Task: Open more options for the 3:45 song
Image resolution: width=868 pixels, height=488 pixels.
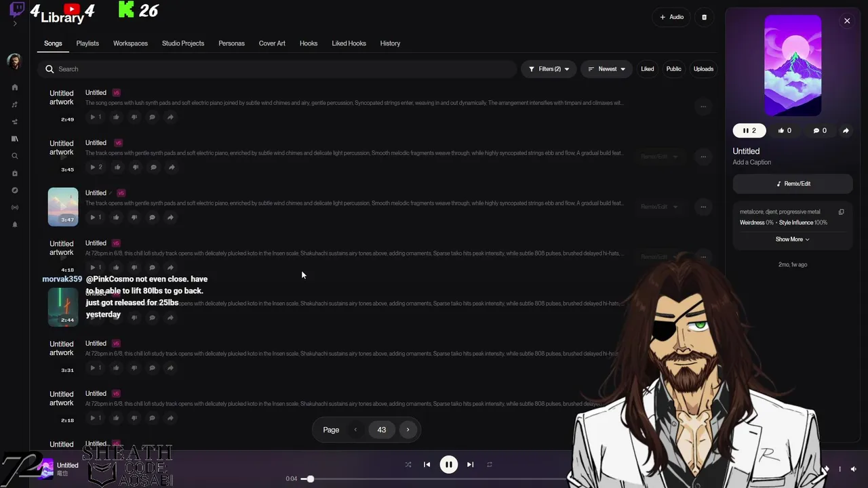Action: pos(703,157)
